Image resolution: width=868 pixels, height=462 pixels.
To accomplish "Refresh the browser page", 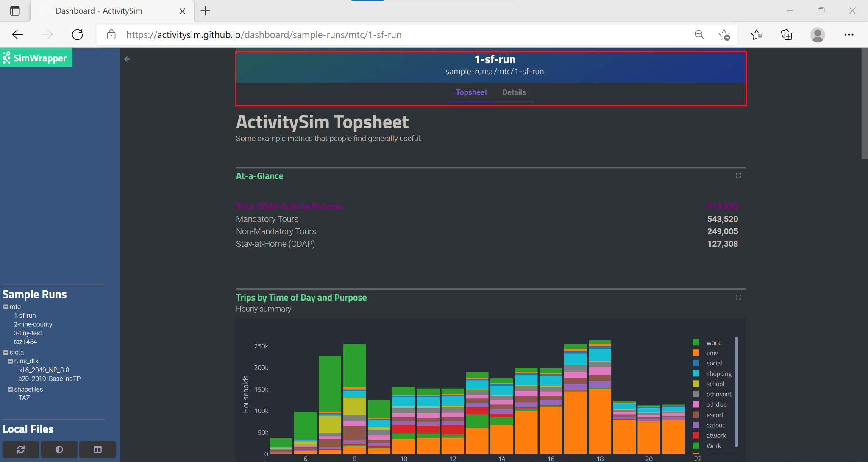I will pyautogui.click(x=78, y=35).
